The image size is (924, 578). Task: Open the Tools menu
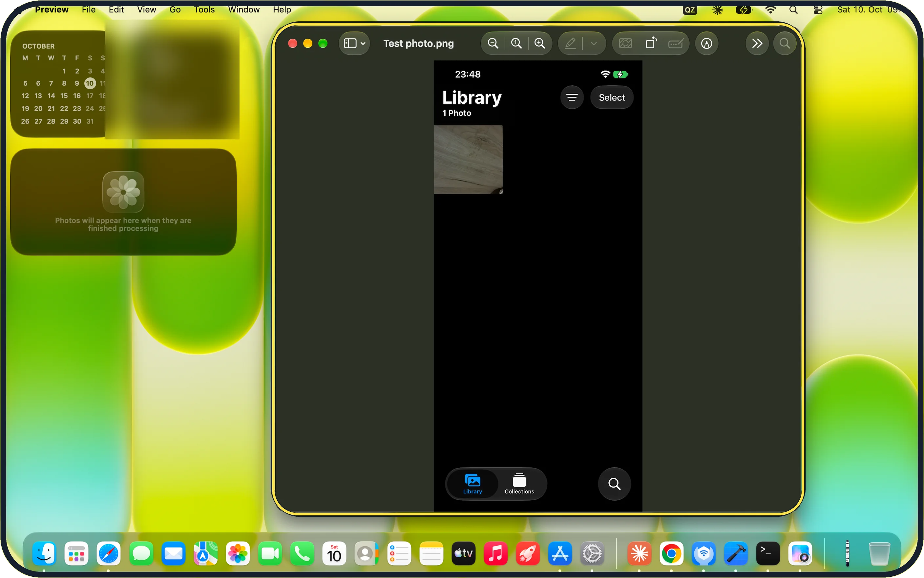tap(204, 10)
